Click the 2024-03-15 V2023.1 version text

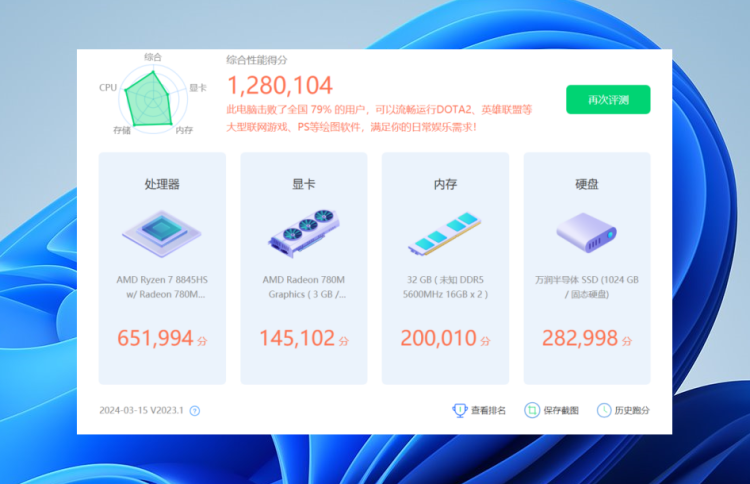coord(142,410)
